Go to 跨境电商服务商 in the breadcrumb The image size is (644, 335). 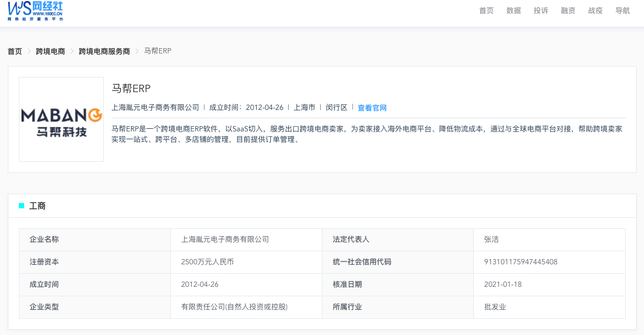tap(104, 51)
